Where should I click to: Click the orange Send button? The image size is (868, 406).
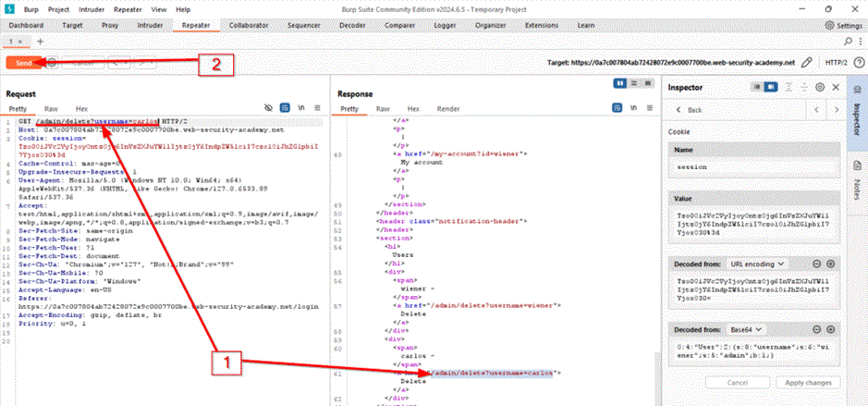tap(23, 63)
